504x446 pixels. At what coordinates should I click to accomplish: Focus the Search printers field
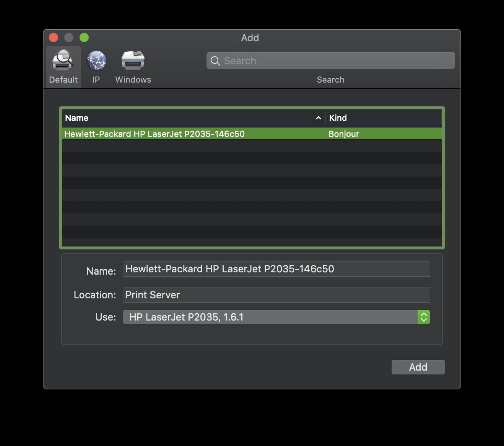330,60
